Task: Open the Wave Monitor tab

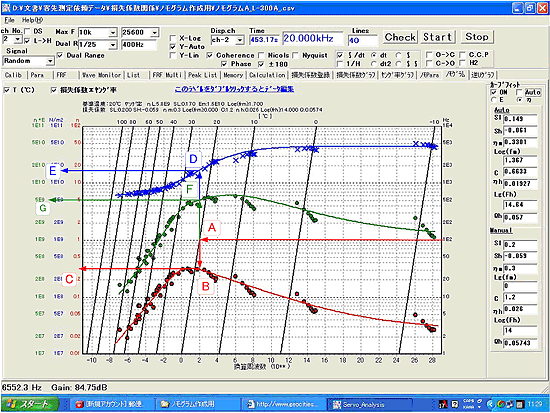Action: click(x=101, y=75)
